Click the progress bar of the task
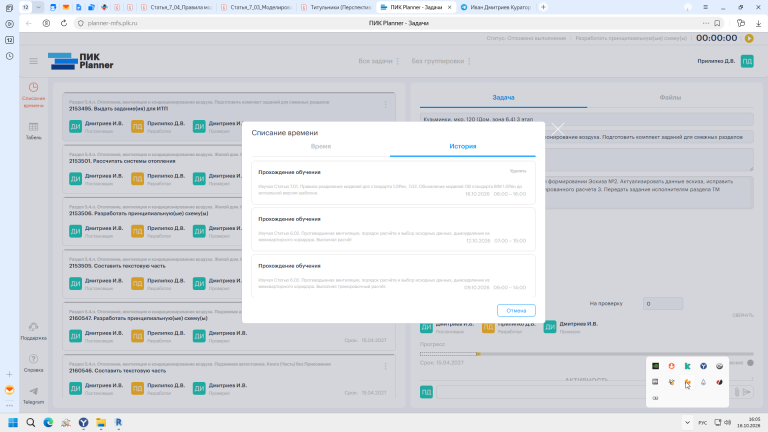 click(586, 354)
